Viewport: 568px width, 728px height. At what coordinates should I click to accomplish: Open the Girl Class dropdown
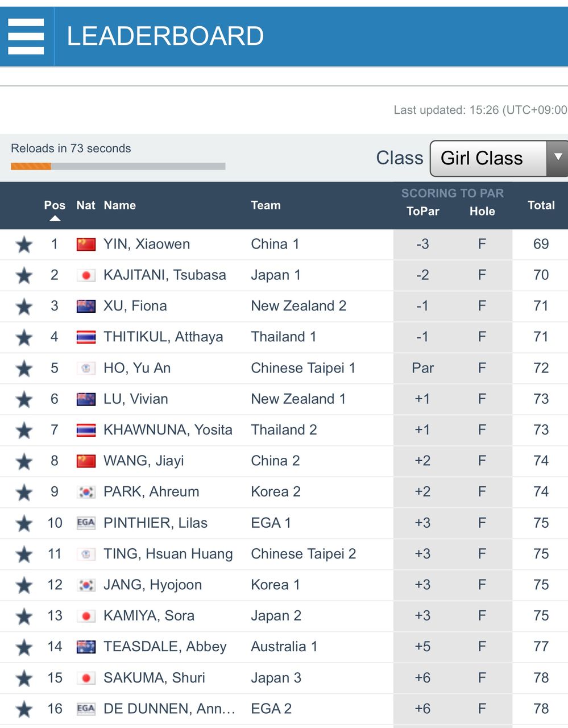coord(499,158)
